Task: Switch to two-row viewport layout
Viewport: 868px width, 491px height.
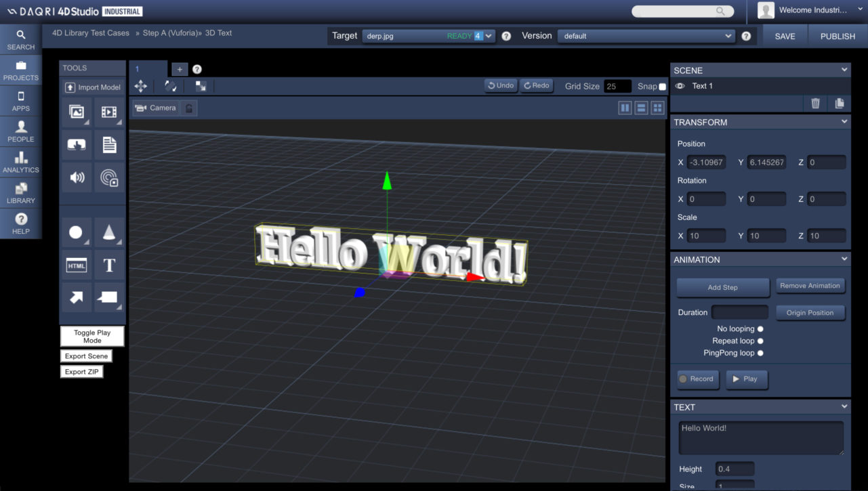Action: click(641, 108)
